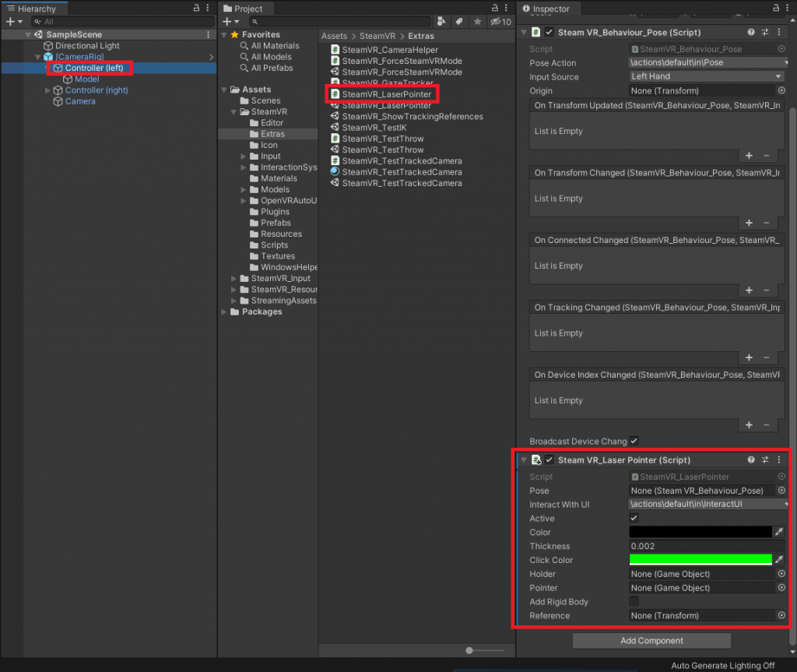Screen dimensions: 797x672
Task: Open Steam VR_Laser Pointer component context menu
Action: (x=779, y=460)
